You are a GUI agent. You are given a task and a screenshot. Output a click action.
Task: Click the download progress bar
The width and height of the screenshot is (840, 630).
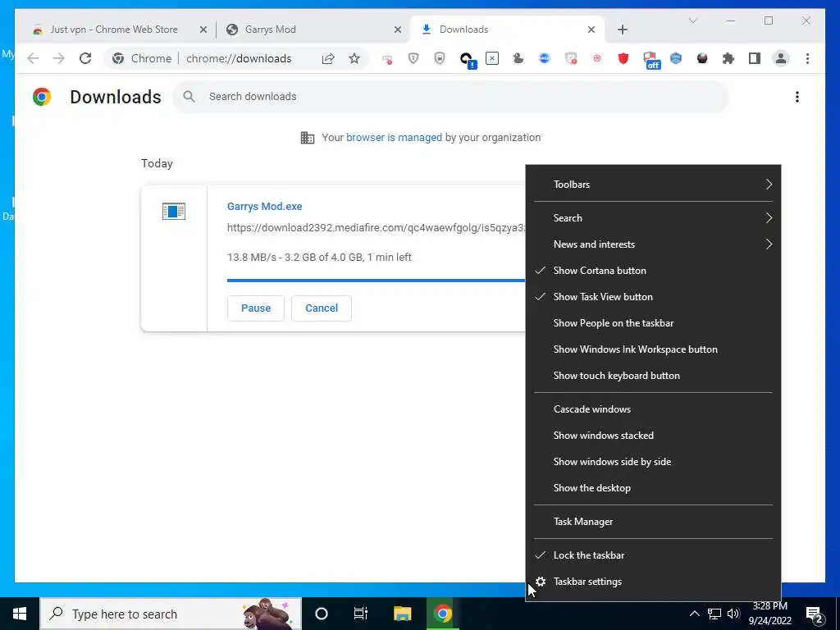pyautogui.click(x=376, y=281)
